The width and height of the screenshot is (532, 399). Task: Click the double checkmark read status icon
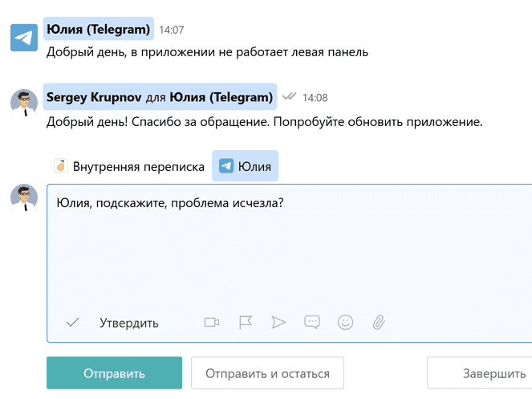click(289, 97)
